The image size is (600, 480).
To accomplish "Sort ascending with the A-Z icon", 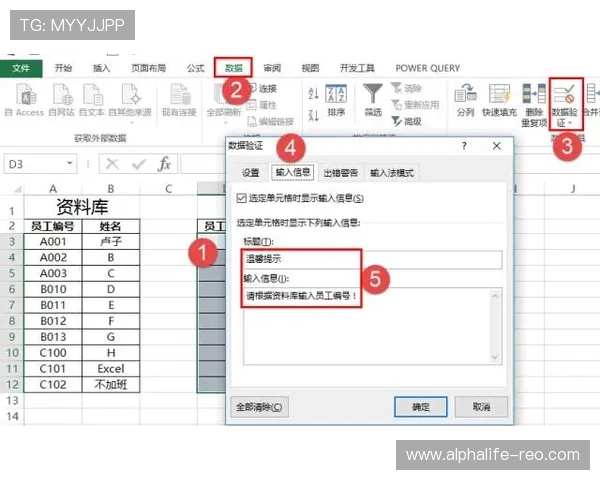I will pos(313,93).
